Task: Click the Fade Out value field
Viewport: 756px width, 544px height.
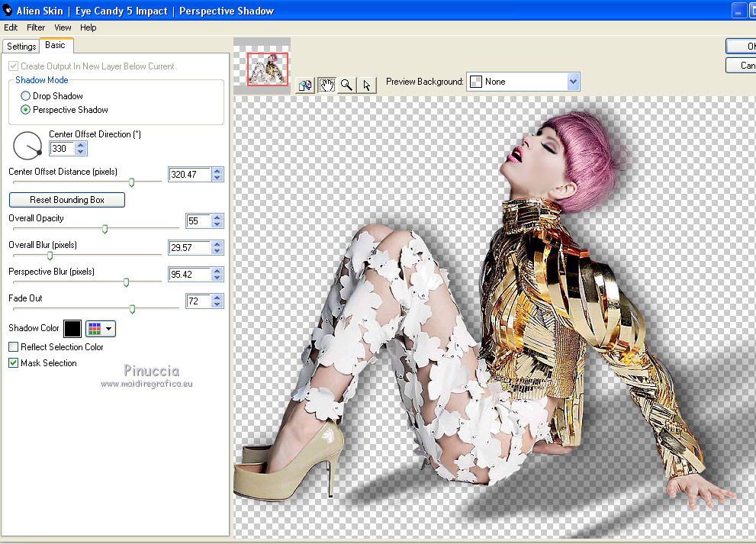Action: (x=198, y=301)
